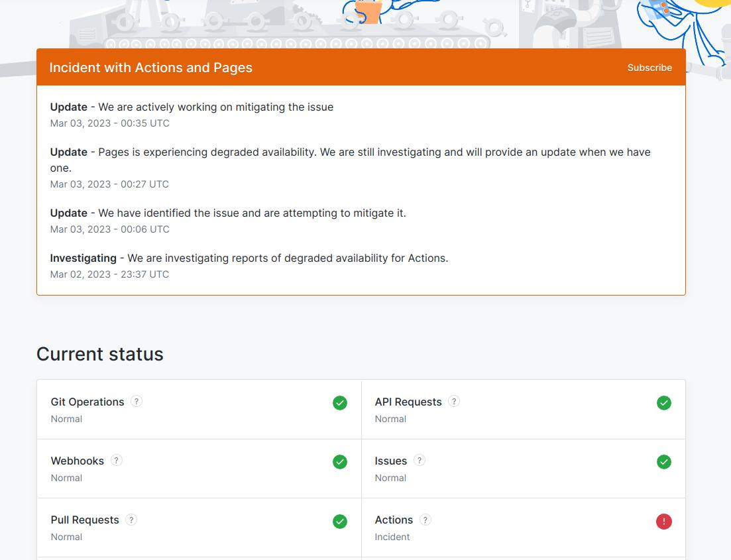Select the 'Mar 03, 2023 - 00:06 UTC' timestamp
This screenshot has width=731, height=560.
[109, 229]
